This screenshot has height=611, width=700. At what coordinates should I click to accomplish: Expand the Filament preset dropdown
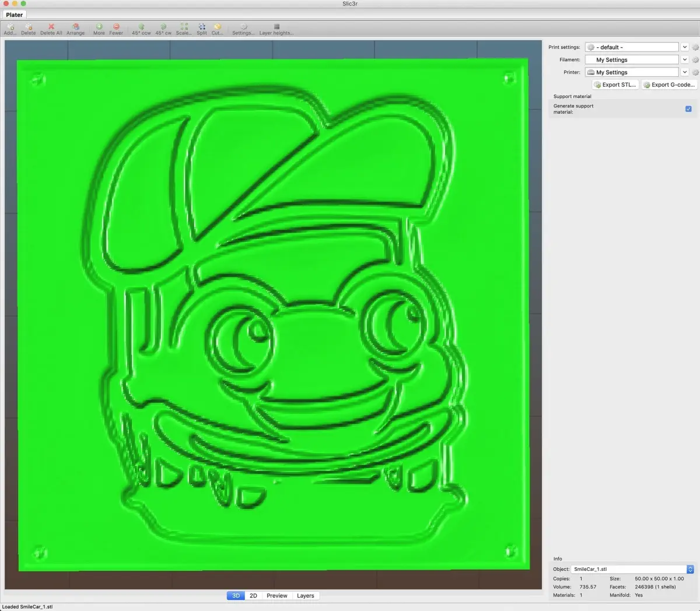pyautogui.click(x=685, y=60)
